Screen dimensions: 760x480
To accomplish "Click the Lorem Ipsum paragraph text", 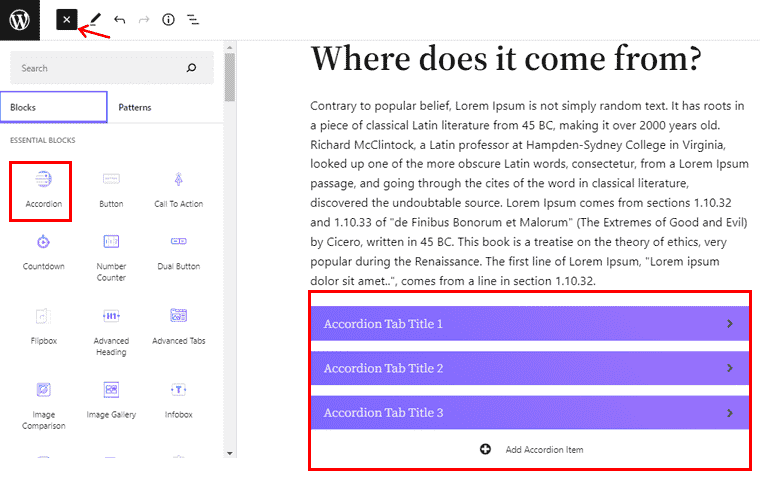I will pyautogui.click(x=529, y=193).
